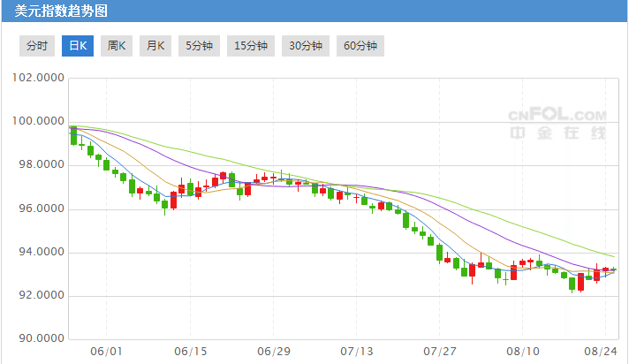Click the 06/29 date label
This screenshot has height=364, width=629.
274,352
